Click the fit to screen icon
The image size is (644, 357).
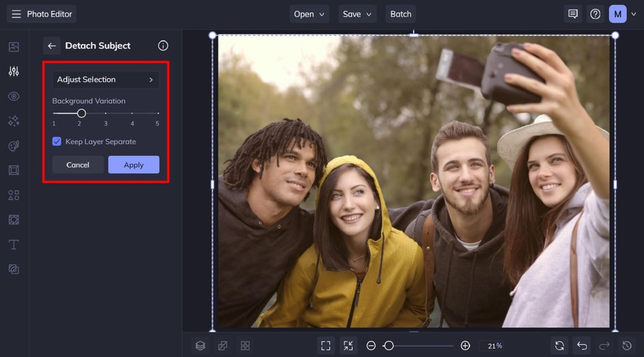326,346
